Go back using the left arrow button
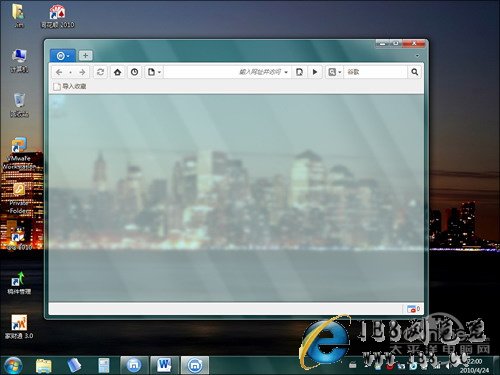 (59, 72)
